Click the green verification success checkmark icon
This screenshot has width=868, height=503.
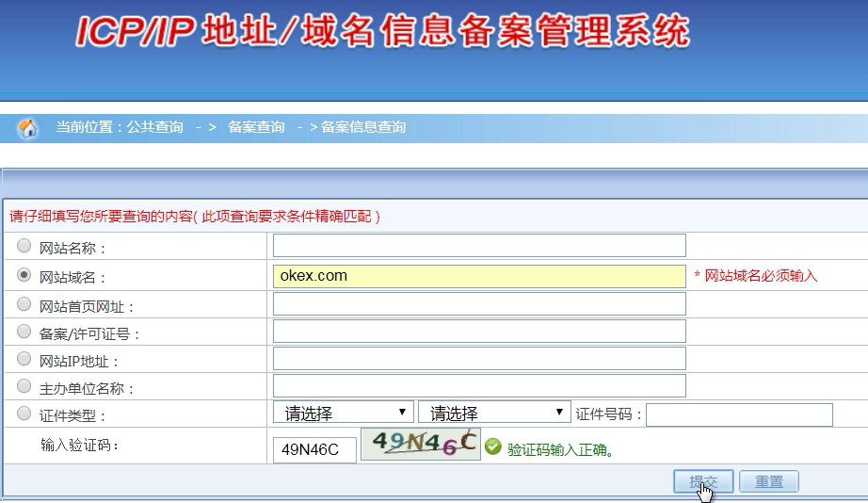[493, 448]
